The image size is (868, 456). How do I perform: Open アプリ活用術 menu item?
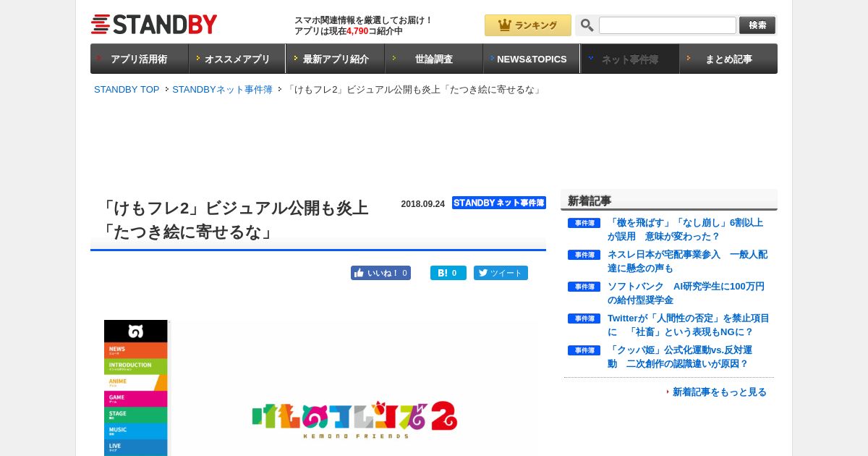point(139,59)
